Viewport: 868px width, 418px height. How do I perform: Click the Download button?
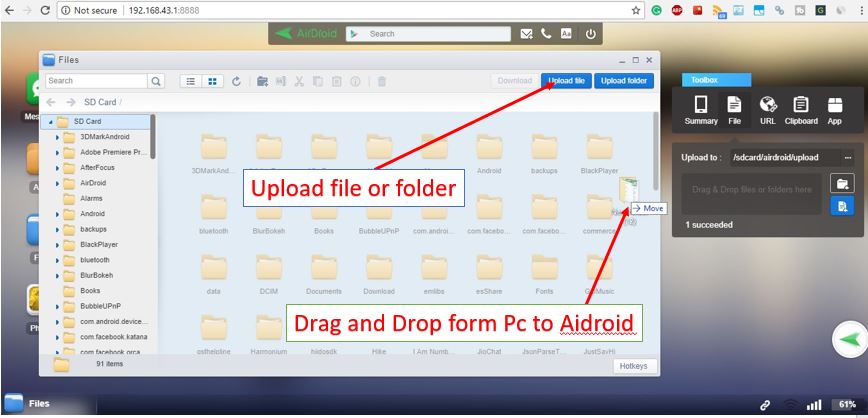[514, 81]
